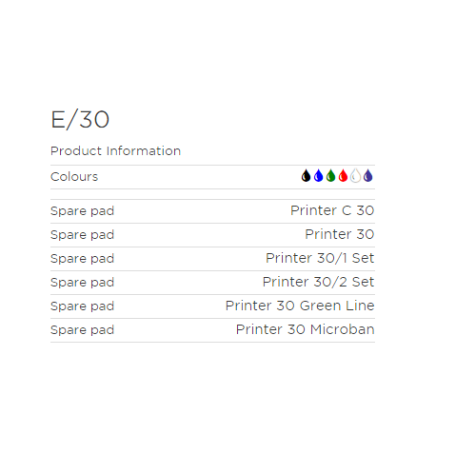Viewport: 476px width, 474px height.
Task: Click Spare pad label beside Printer 30/1 Set
Action: 82,259
